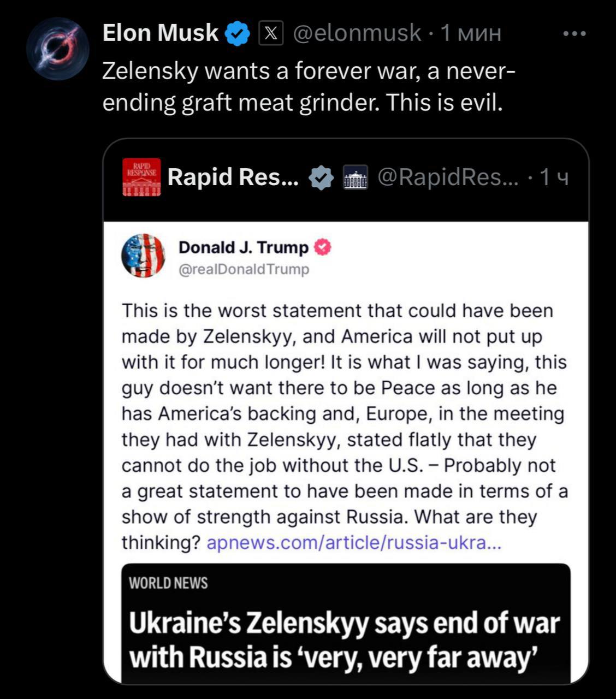Click Elon Musk's profile avatar
The height and width of the screenshot is (699, 616).
(57, 49)
